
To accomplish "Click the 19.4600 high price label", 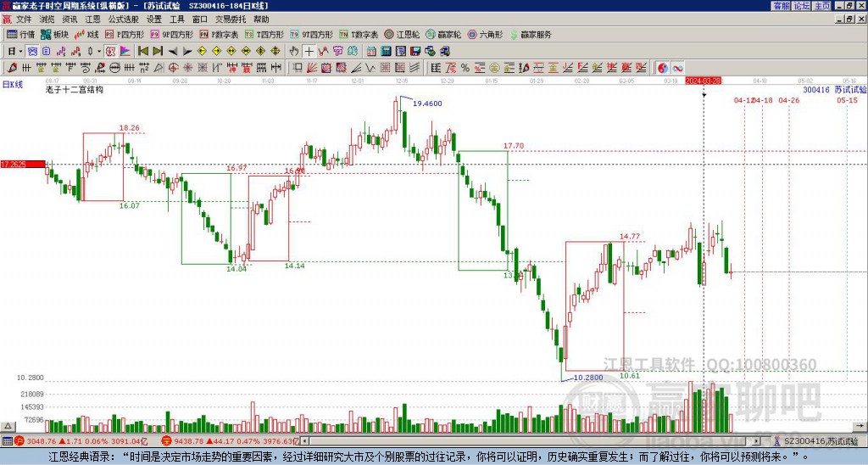I will [x=427, y=104].
